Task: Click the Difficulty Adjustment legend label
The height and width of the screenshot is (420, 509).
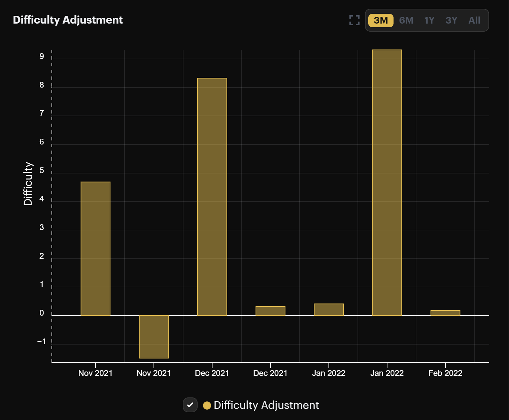Action: point(266,405)
